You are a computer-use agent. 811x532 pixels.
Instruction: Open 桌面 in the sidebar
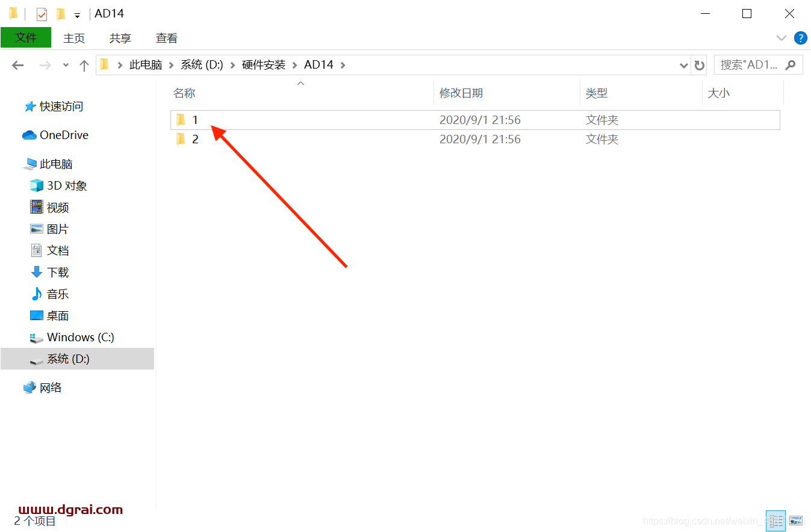tap(58, 316)
